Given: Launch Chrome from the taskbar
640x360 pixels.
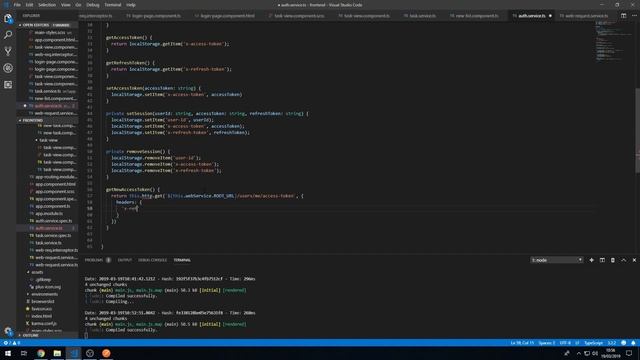Looking at the screenshot, I should 41,353.
